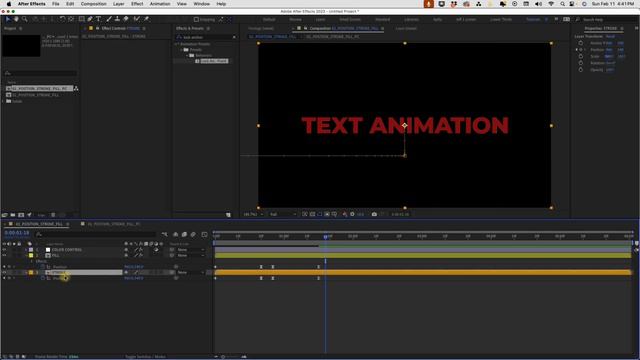Clear the Effects & Presets search text
640x360 pixels.
[x=234, y=37]
